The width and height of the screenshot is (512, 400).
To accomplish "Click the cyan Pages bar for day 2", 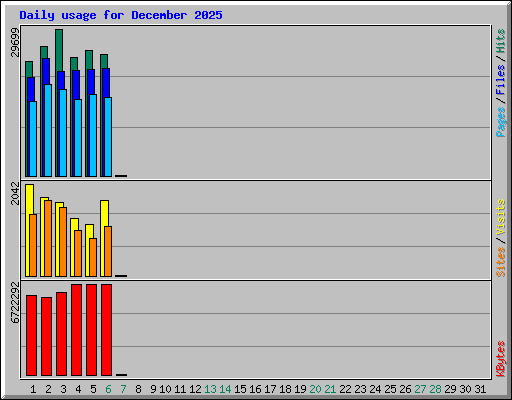I will click(x=48, y=130).
